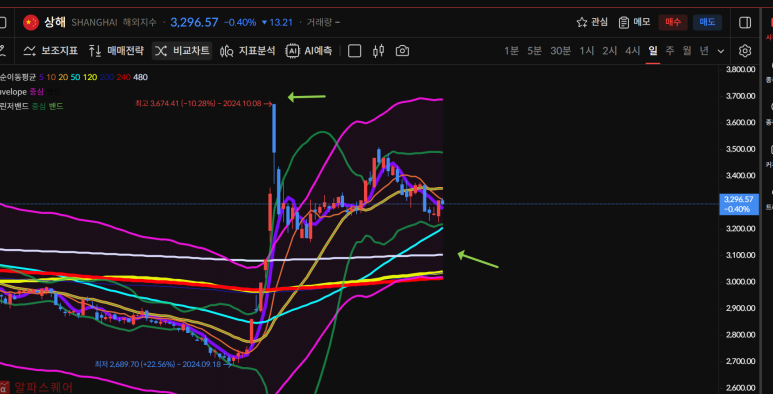Toggle Bollinger band 중심 legend item
The height and width of the screenshot is (394, 773).
coord(38,106)
